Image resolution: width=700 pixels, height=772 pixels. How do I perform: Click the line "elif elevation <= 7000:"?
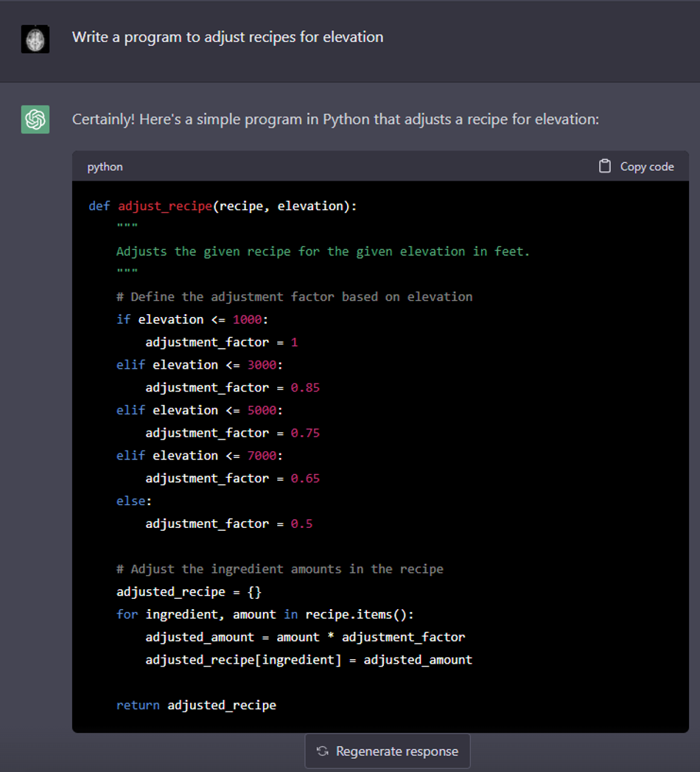[x=200, y=456]
